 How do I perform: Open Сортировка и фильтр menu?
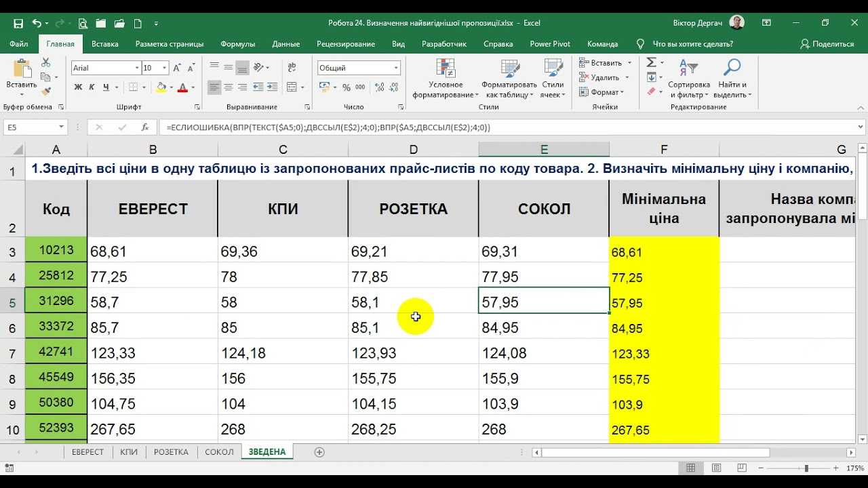[688, 79]
